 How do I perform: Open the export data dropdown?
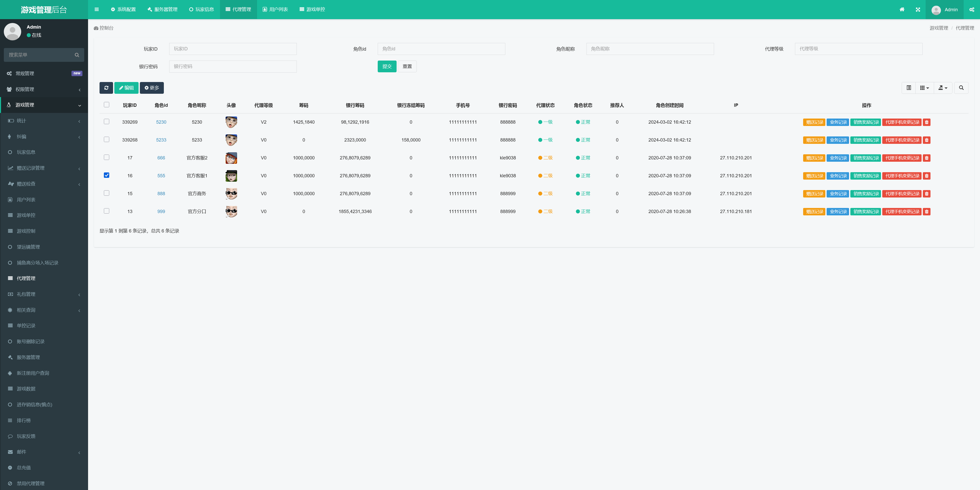tap(943, 88)
